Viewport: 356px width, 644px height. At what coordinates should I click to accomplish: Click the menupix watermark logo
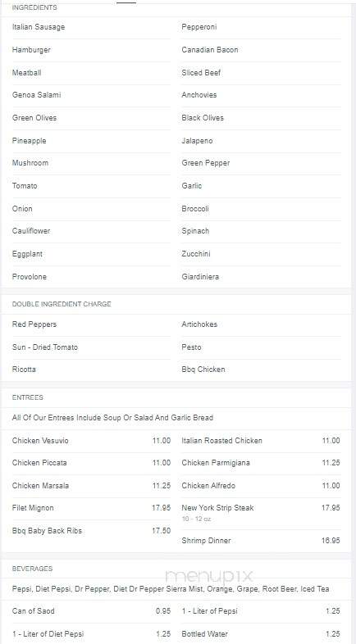[209, 577]
